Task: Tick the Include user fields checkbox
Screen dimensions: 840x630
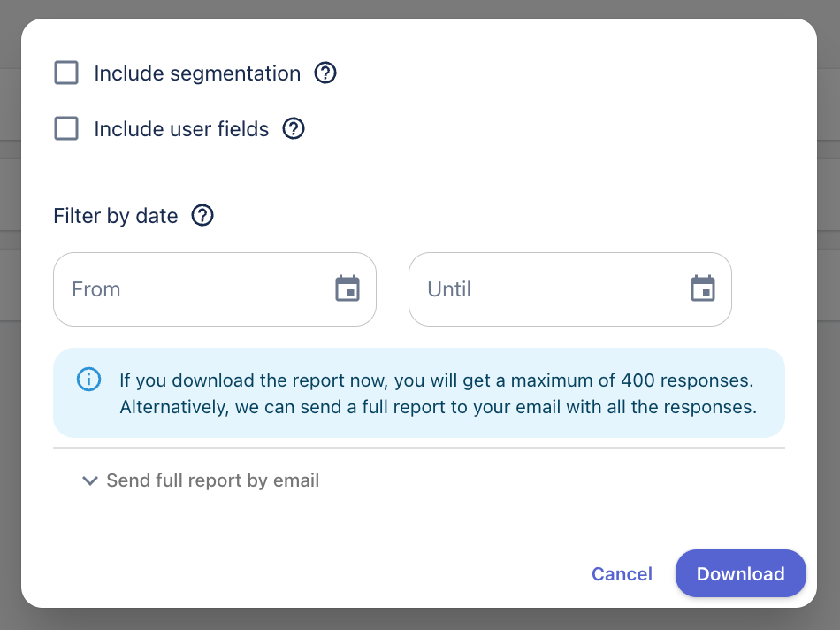Action: point(66,128)
